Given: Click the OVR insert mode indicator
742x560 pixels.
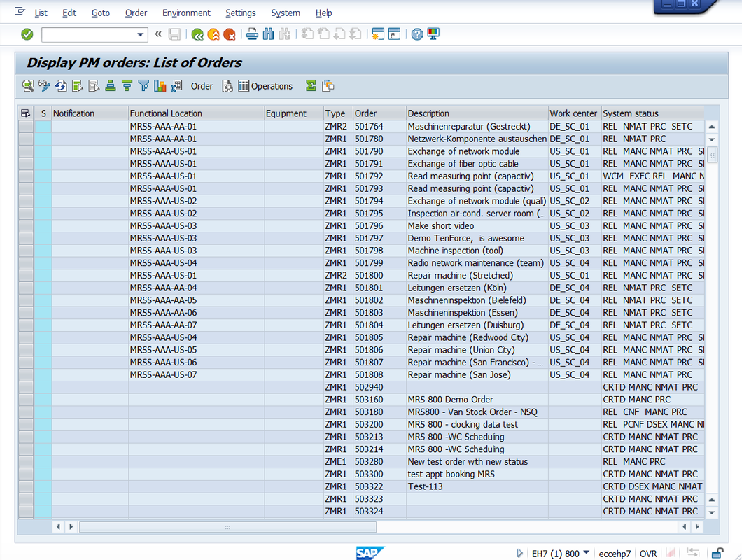Looking at the screenshot, I should click(647, 554).
